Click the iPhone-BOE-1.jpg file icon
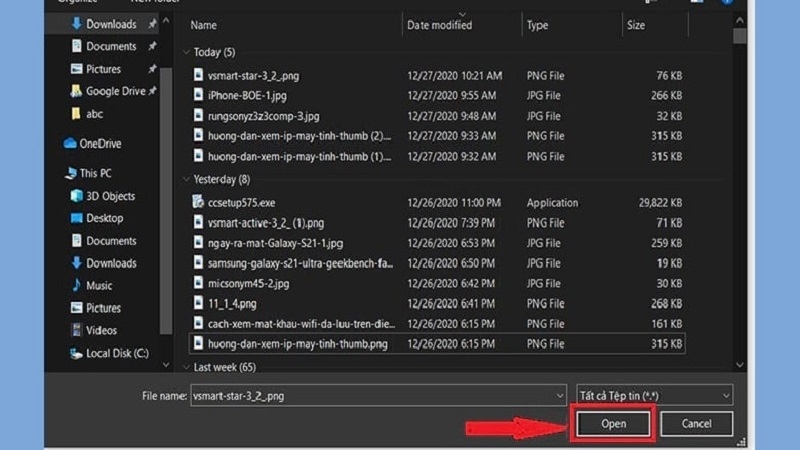 point(197,95)
